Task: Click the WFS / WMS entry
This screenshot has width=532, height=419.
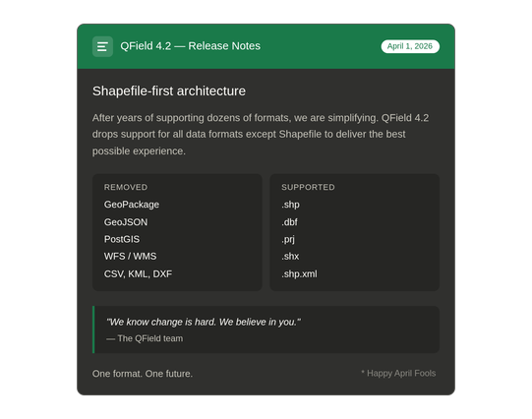Action: [x=130, y=256]
